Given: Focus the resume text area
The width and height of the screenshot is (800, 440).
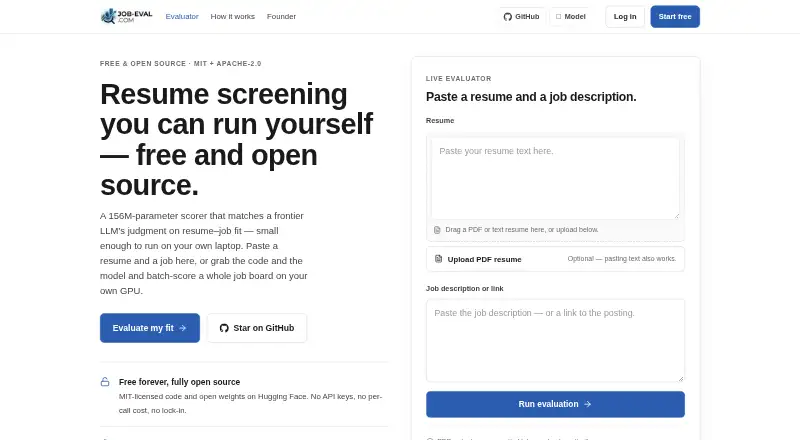Looking at the screenshot, I should tap(555, 178).
